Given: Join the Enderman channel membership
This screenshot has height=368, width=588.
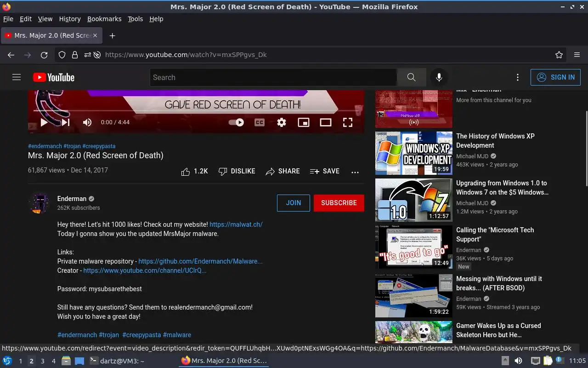Looking at the screenshot, I should click(294, 203).
